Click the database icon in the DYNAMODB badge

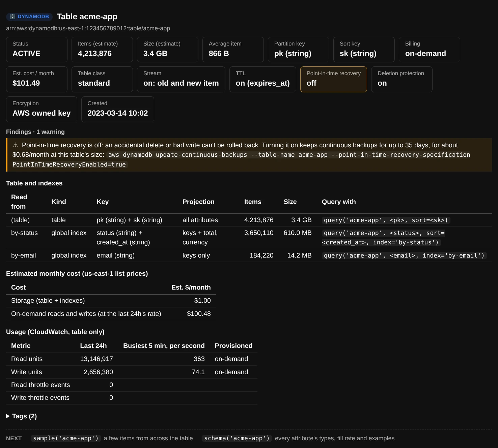pos(12,17)
